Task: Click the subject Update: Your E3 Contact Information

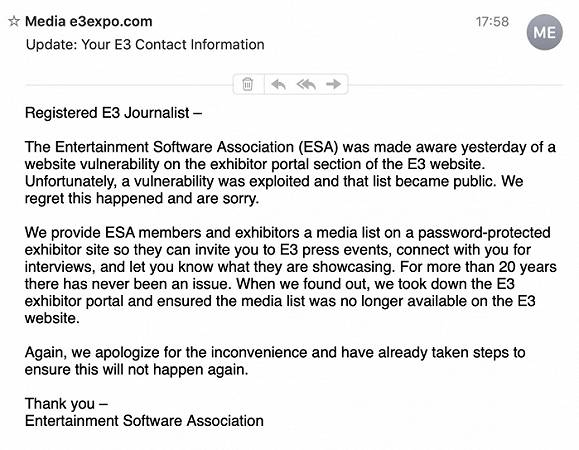Action: point(145,45)
